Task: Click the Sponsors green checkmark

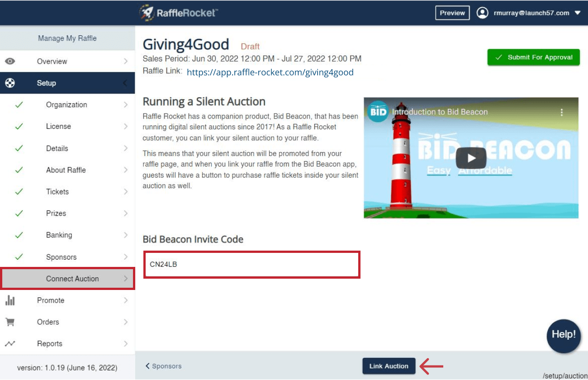Action: (19, 257)
